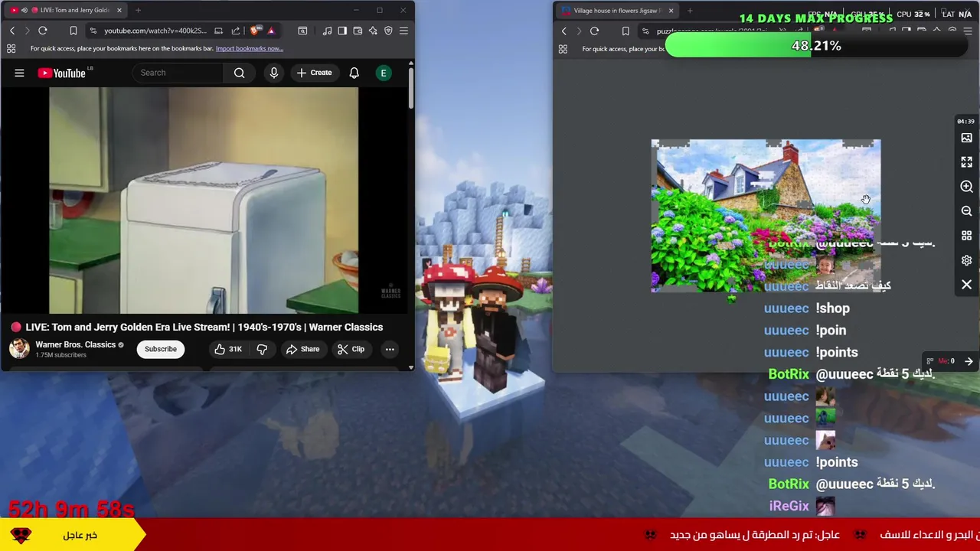Open browser main menu in YouTube window
The height and width of the screenshot is (551, 980).
(x=403, y=31)
